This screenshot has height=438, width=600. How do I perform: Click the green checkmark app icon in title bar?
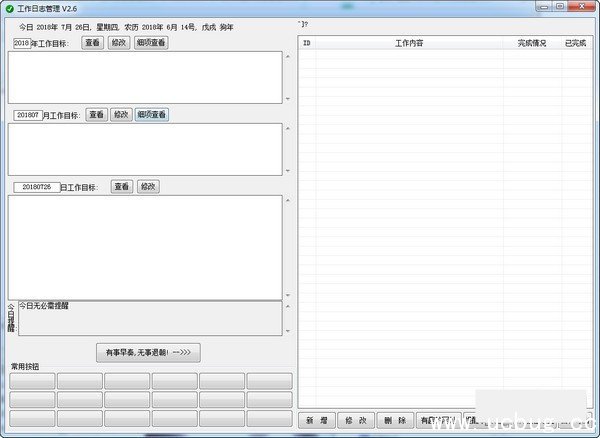coord(9,8)
